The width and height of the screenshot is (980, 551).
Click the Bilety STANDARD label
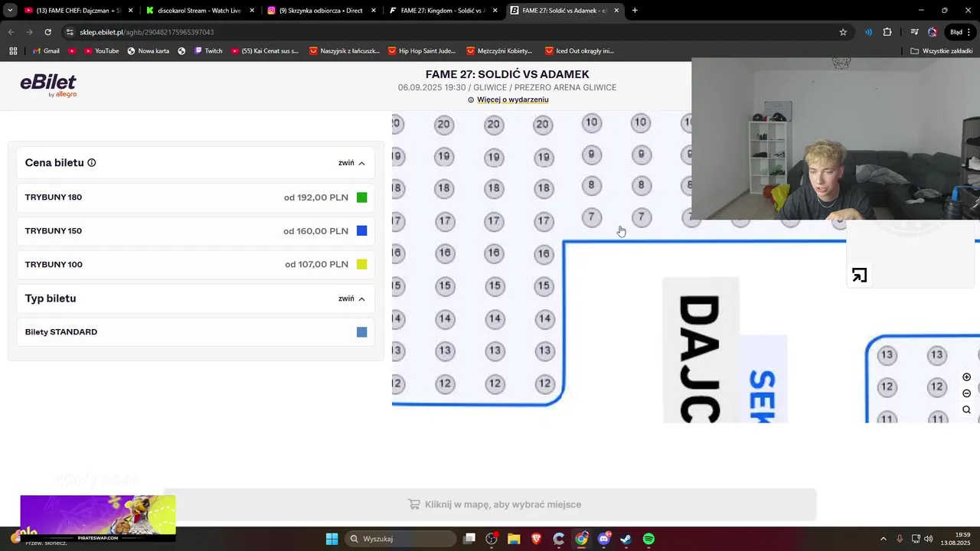[61, 332]
